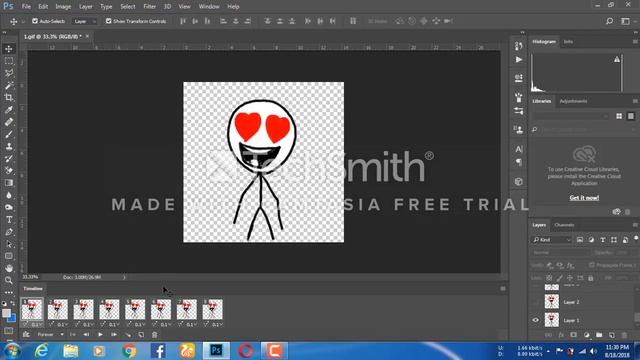Select the Rectangle shape tool

click(x=9, y=256)
